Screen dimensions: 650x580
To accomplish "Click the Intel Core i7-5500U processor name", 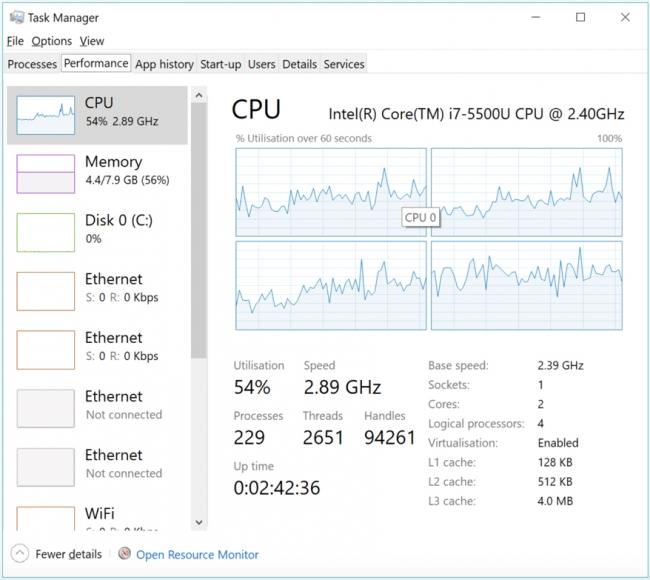I will [x=476, y=114].
